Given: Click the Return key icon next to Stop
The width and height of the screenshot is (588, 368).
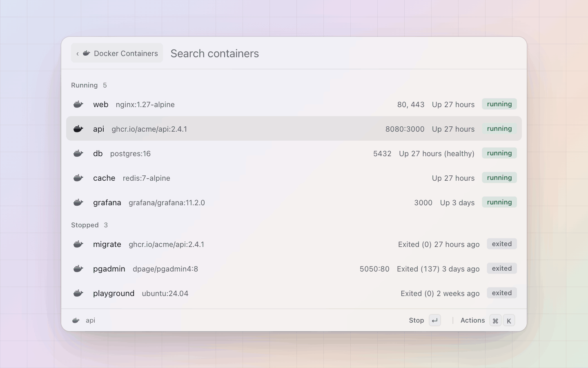Looking at the screenshot, I should pos(435,320).
